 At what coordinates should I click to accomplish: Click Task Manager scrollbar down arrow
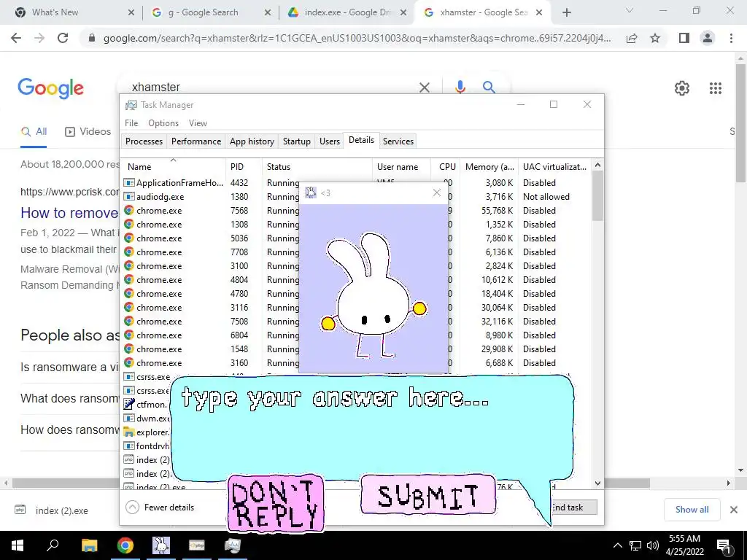pyautogui.click(x=598, y=483)
